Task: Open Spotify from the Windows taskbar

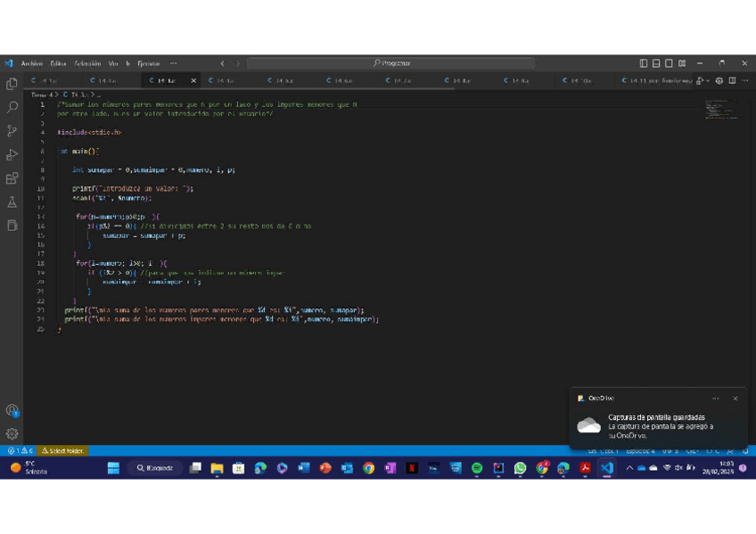Action: [477, 468]
